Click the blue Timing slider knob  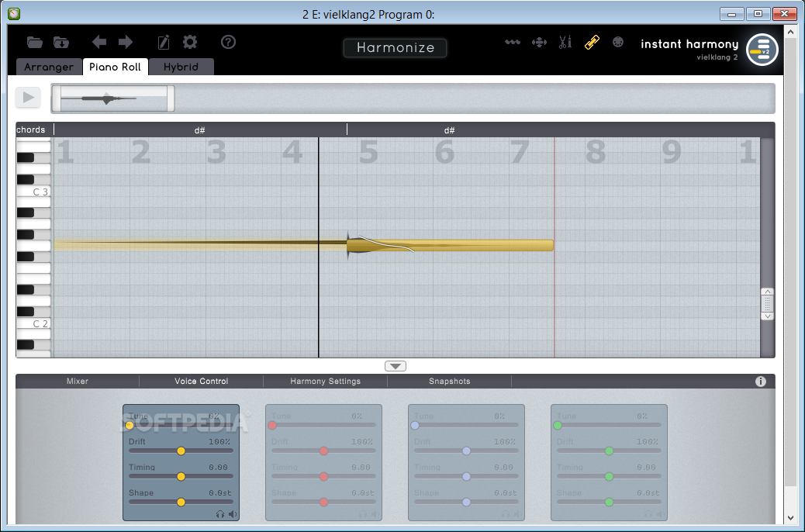466,476
